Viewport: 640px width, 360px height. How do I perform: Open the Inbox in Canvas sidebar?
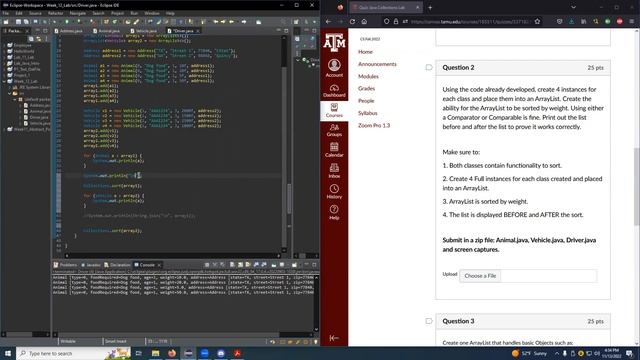click(334, 171)
